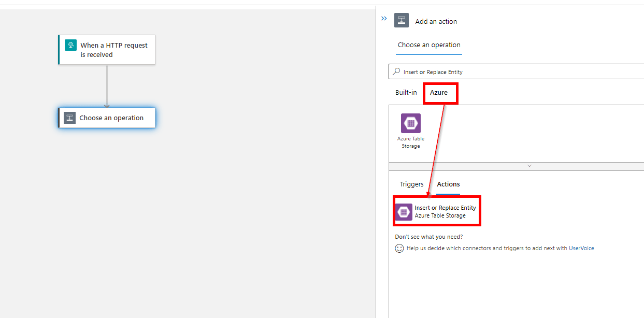Collapse the panel using the double-chevron icon
The height and width of the screenshot is (318, 644).
[383, 18]
